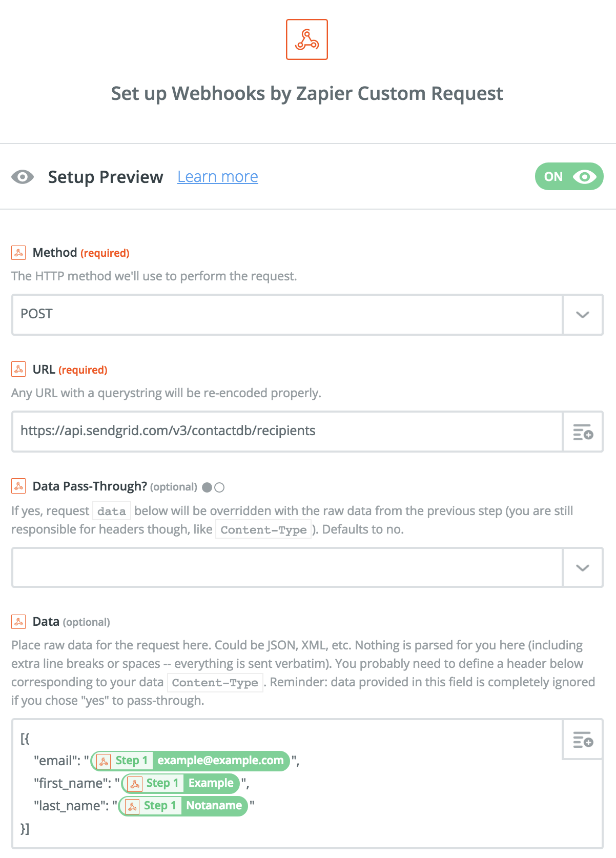Click the webhook icon beside Data label

[x=18, y=622]
